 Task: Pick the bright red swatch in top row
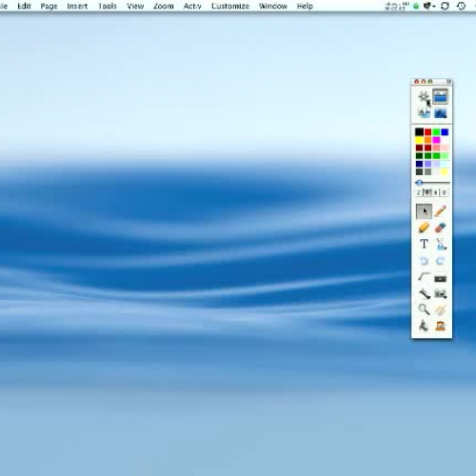(x=427, y=131)
